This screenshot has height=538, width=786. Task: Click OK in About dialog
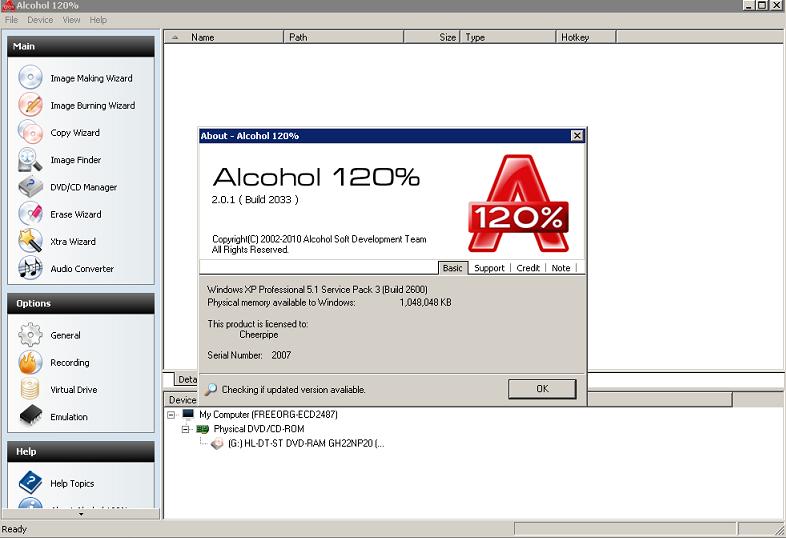point(542,389)
